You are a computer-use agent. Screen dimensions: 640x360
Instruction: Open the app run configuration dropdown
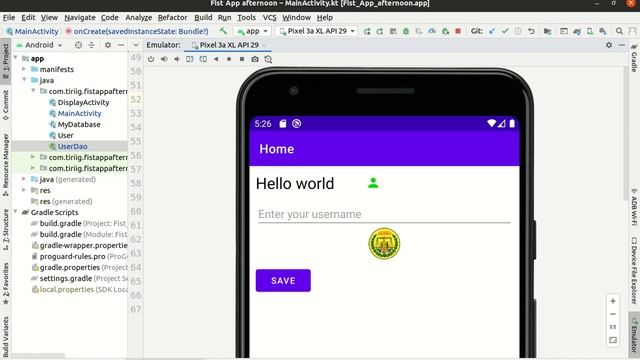point(252,31)
